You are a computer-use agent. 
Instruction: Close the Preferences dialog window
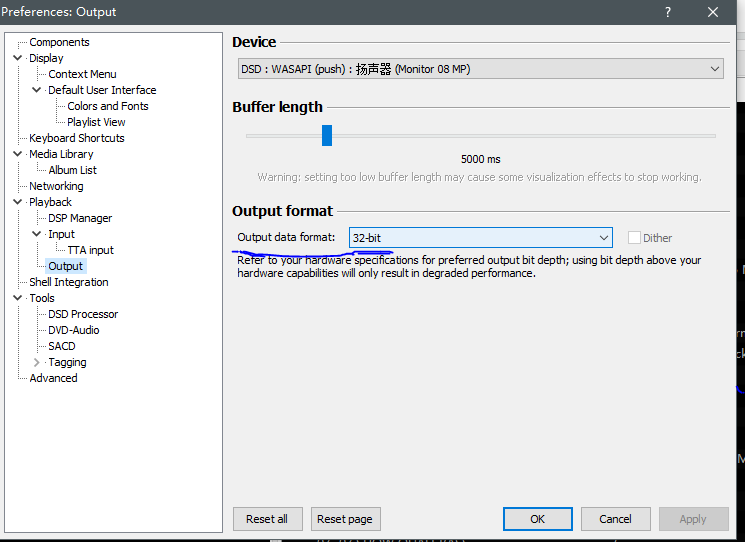(x=713, y=12)
